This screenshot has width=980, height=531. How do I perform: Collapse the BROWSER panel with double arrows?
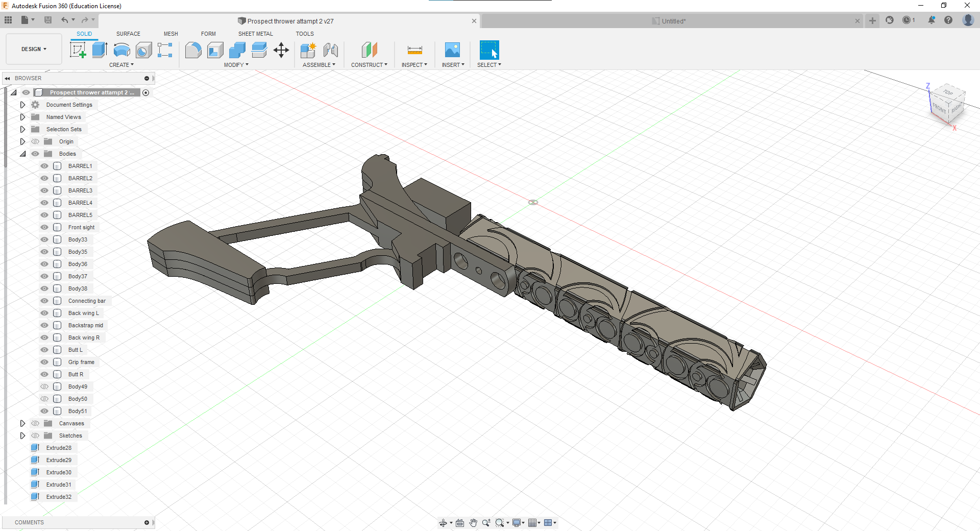(7, 78)
